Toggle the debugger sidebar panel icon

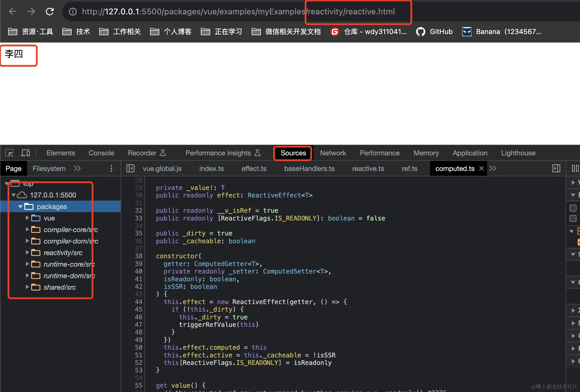pyautogui.click(x=556, y=169)
